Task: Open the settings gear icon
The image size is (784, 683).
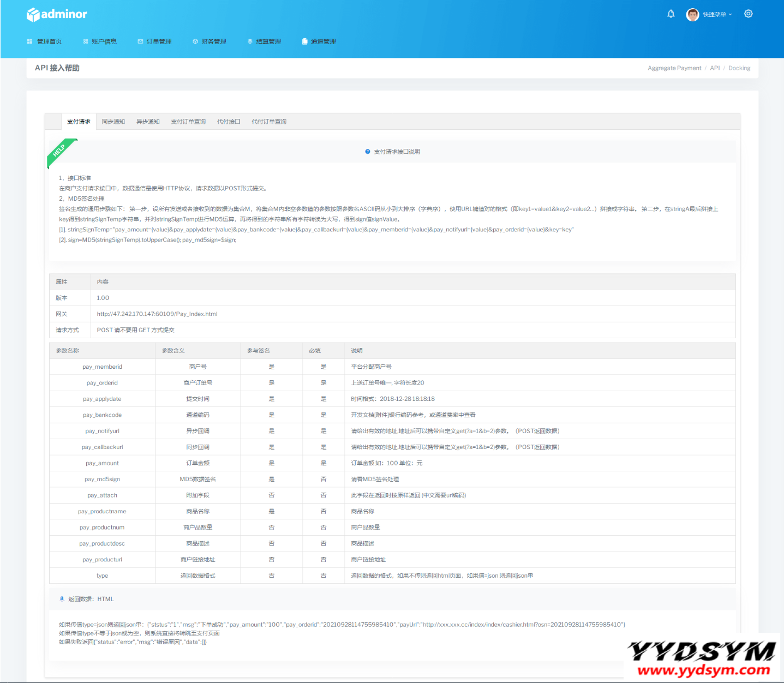Action: (x=748, y=14)
